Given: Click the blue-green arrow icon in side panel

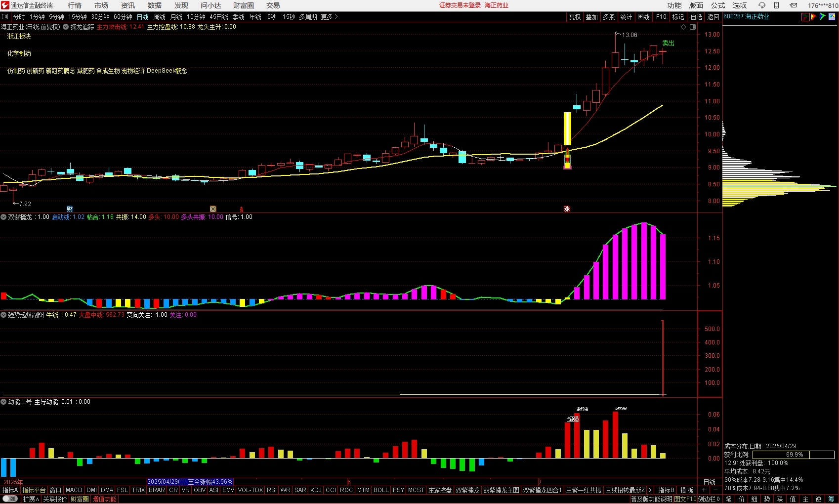Looking at the screenshot, I should click(823, 17).
